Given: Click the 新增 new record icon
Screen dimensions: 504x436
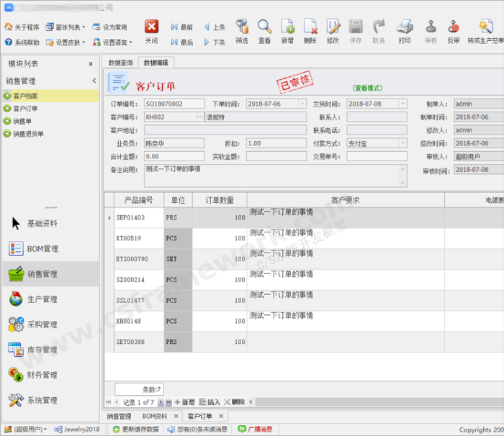Looking at the screenshot, I should [x=287, y=27].
